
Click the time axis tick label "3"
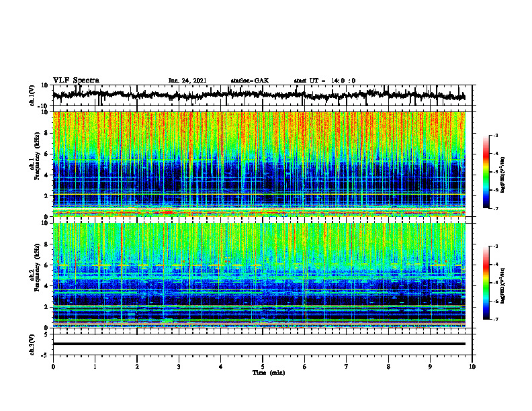179,367
